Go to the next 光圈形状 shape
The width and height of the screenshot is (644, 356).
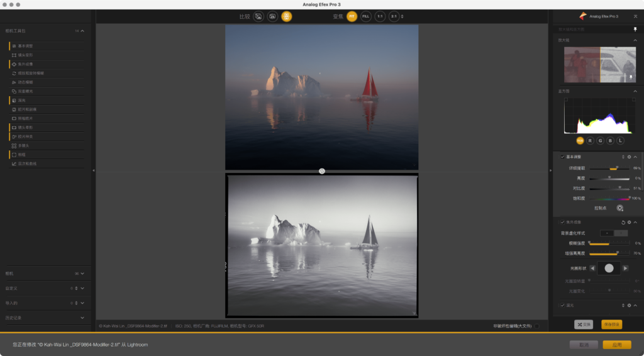point(625,268)
